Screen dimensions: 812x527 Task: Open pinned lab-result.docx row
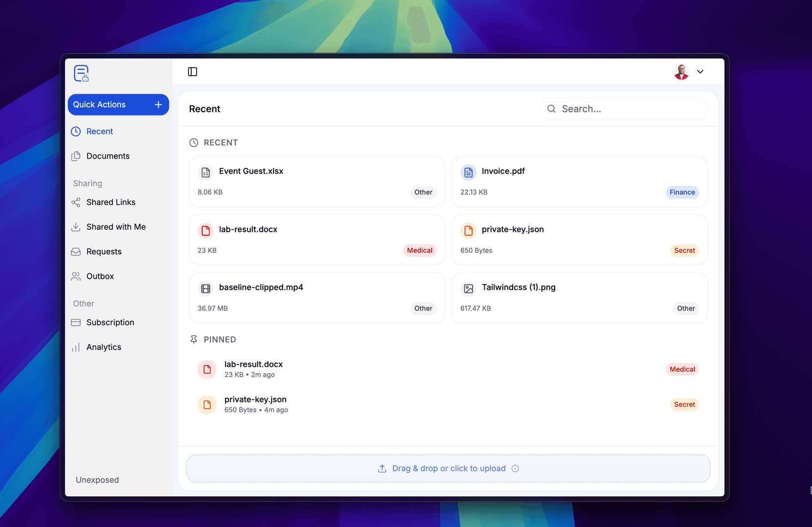(448, 369)
